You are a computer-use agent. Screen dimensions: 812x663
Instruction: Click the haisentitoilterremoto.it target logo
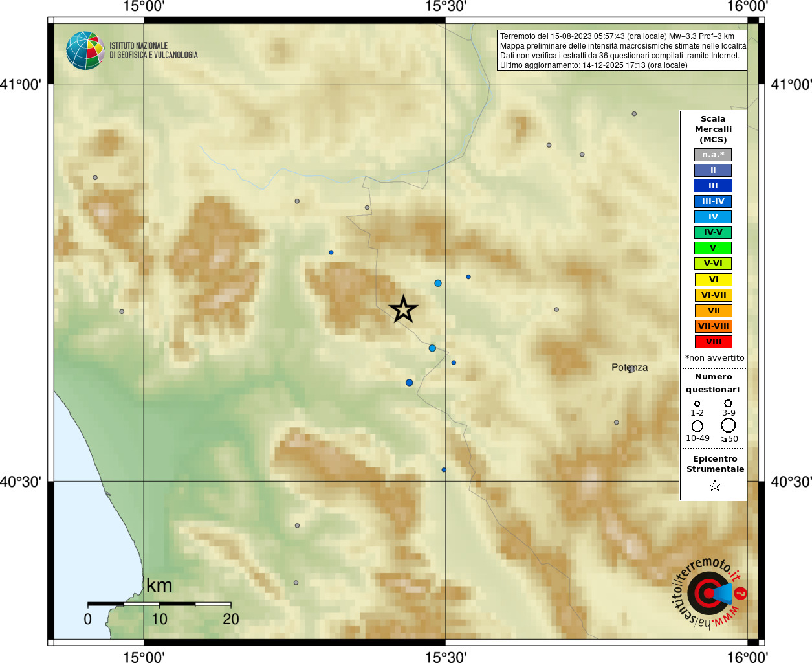click(x=709, y=593)
